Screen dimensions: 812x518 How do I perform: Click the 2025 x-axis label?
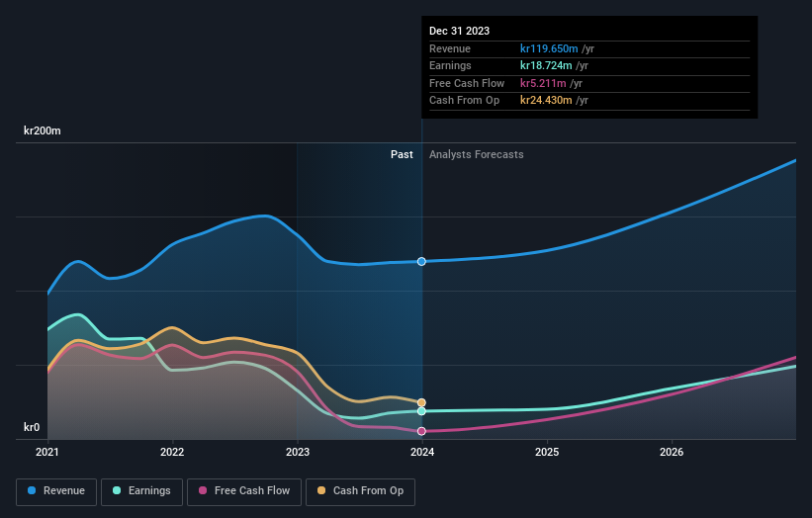tap(547, 452)
